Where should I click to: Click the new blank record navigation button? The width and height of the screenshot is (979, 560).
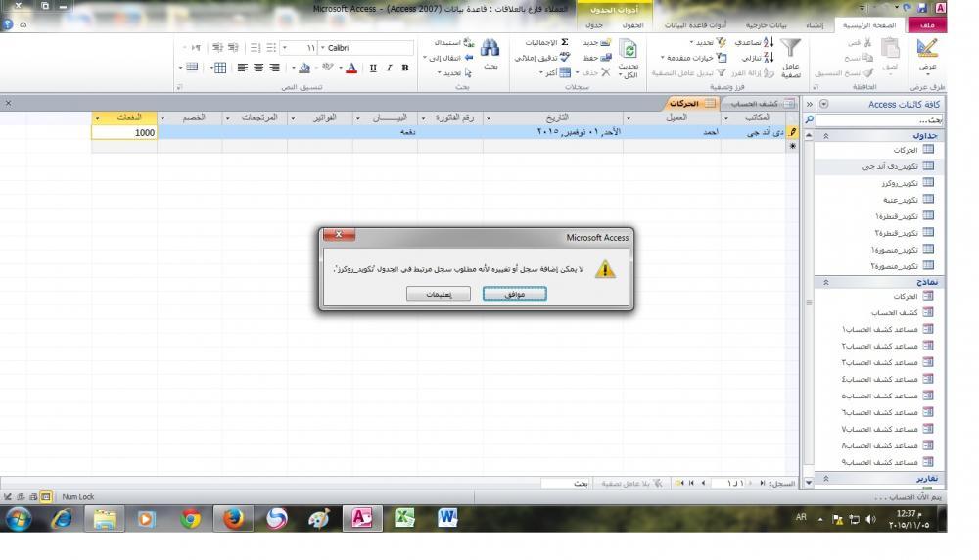(679, 483)
